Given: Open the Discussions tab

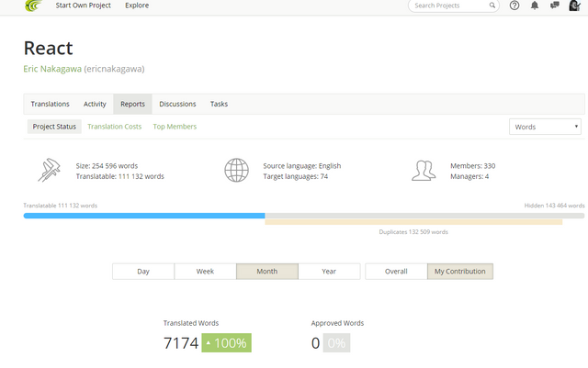Looking at the screenshot, I should [177, 104].
